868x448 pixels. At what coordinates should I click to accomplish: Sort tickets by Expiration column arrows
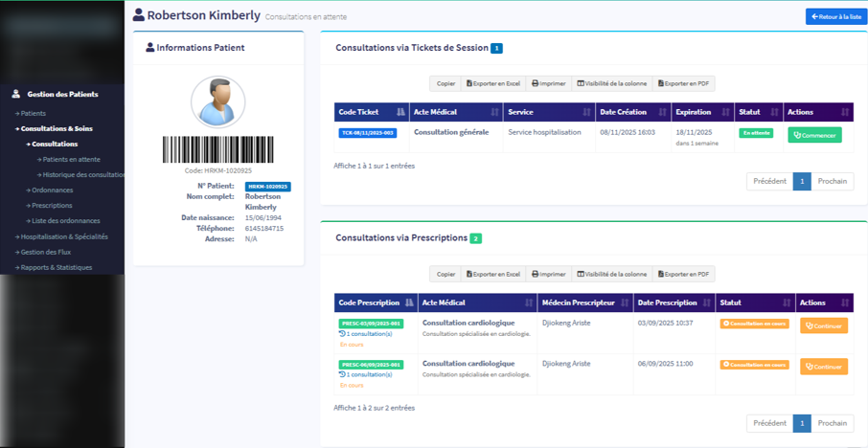pos(725,112)
